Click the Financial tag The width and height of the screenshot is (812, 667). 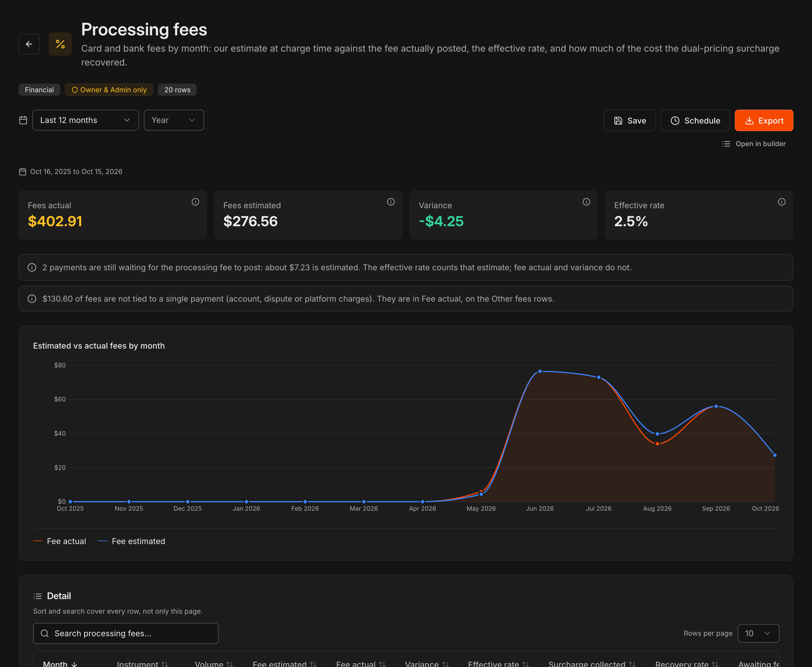click(x=39, y=90)
